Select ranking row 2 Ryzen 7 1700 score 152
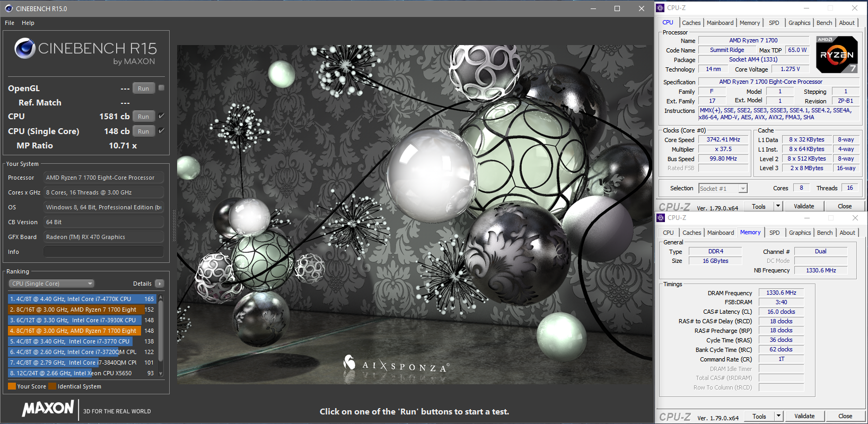The image size is (868, 424). 82,310
